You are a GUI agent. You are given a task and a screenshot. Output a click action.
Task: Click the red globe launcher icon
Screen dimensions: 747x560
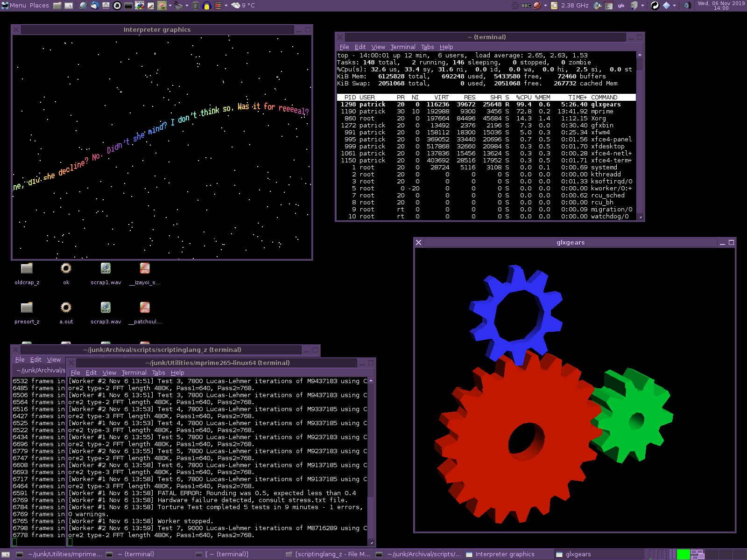click(537, 6)
